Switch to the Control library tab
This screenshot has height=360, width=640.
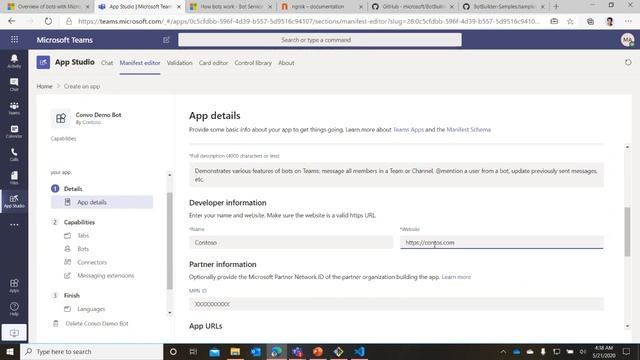(x=253, y=63)
